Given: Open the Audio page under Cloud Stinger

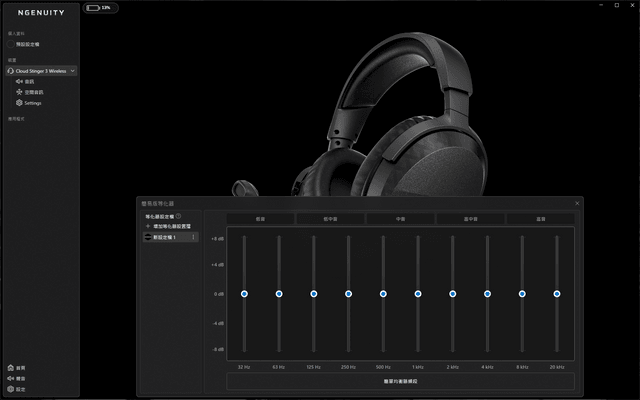Looking at the screenshot, I should point(24,82).
